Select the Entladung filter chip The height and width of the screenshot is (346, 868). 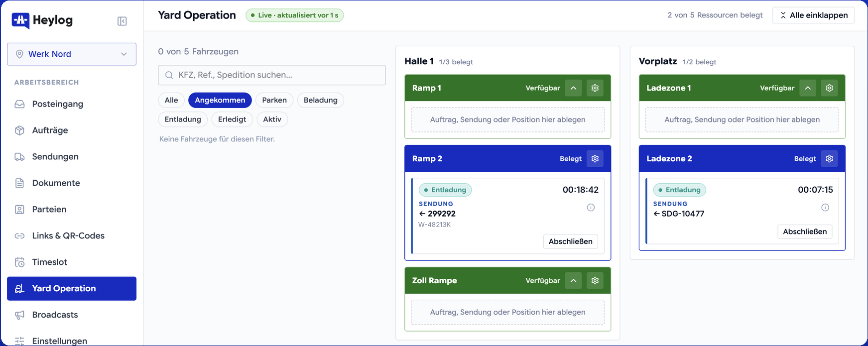point(183,119)
